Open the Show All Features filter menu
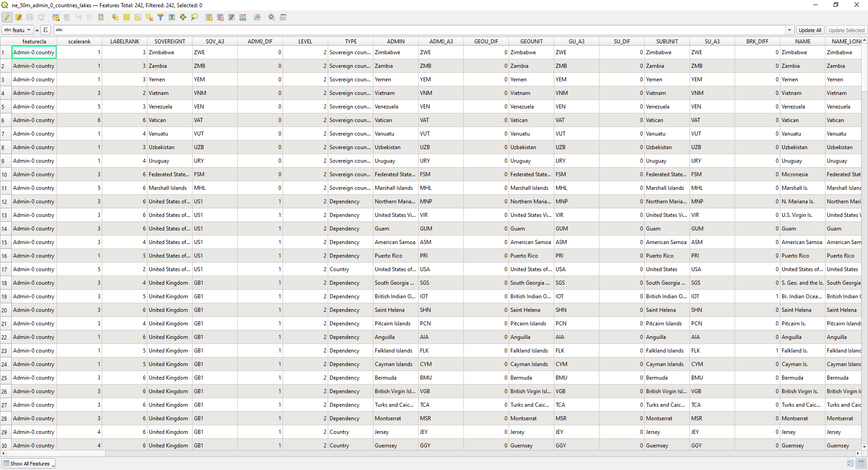Image resolution: width=868 pixels, height=470 pixels. click(x=29, y=464)
